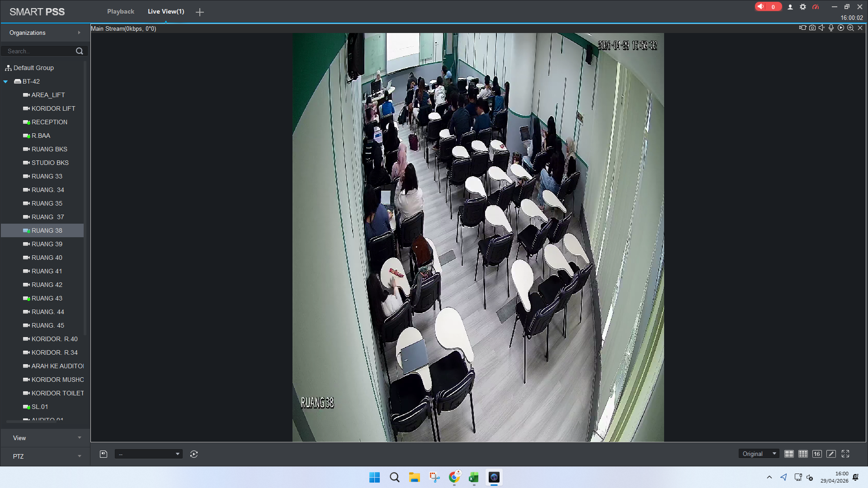Select the RUANG 40 camera

pos(47,258)
